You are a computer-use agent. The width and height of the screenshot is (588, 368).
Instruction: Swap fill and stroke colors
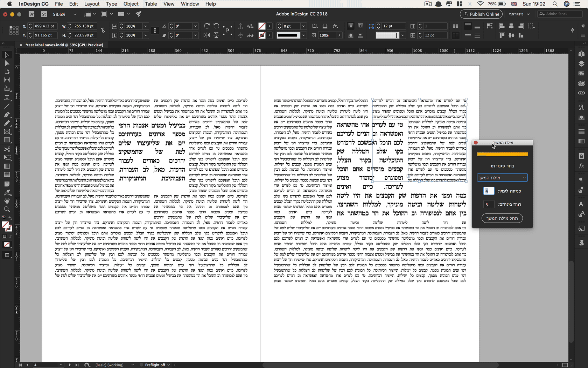click(x=10, y=218)
